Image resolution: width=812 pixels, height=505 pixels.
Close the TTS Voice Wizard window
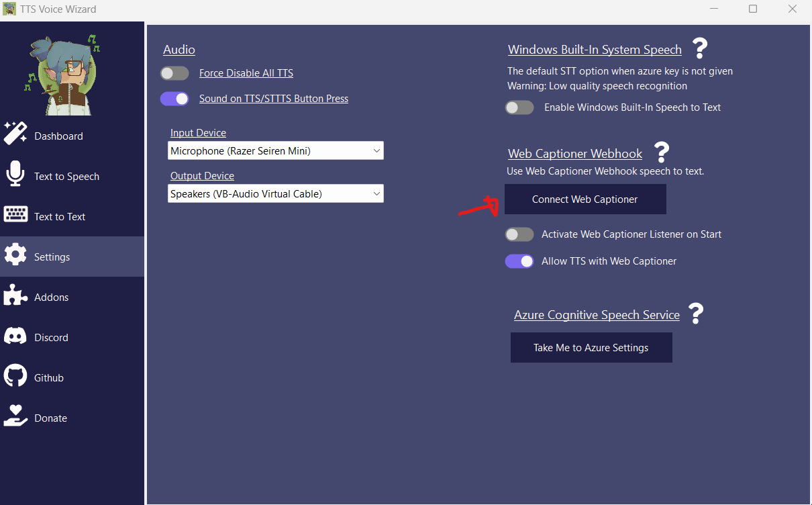tap(793, 9)
